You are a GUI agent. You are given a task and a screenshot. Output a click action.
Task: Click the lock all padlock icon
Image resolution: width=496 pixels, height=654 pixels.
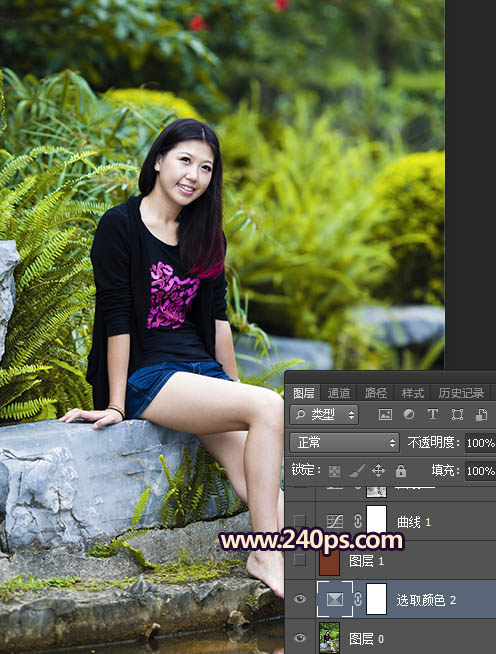point(401,471)
